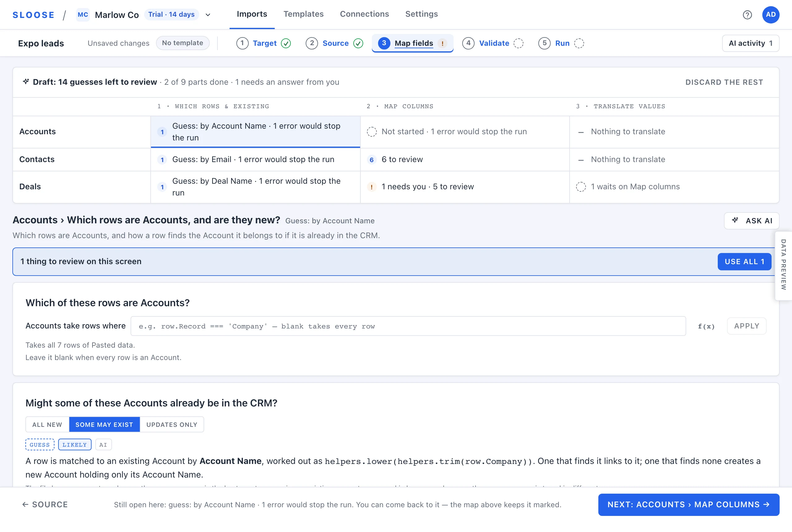
Task: Click the Draft sparkle icon
Action: click(26, 81)
